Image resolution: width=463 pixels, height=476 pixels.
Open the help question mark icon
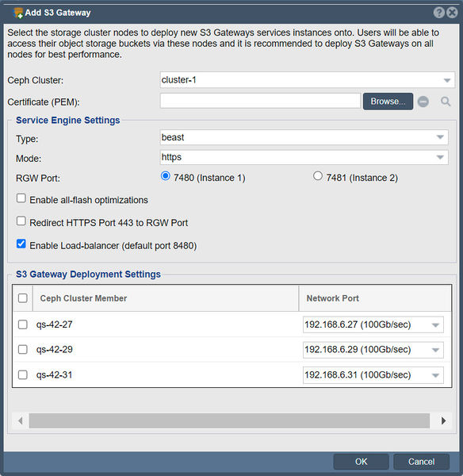438,13
